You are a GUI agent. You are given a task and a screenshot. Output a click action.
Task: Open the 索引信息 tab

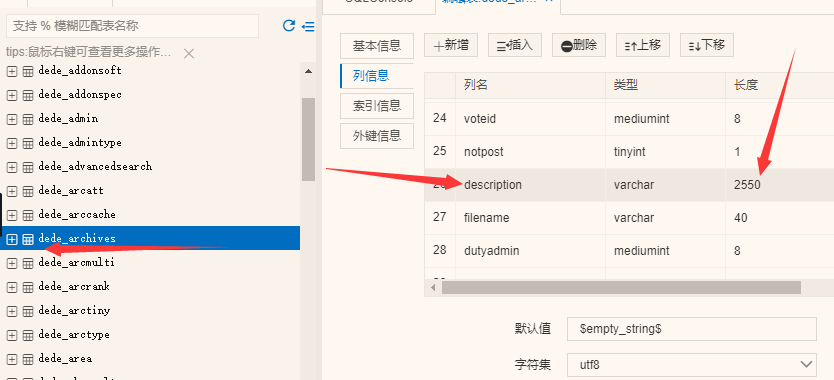[x=377, y=105]
